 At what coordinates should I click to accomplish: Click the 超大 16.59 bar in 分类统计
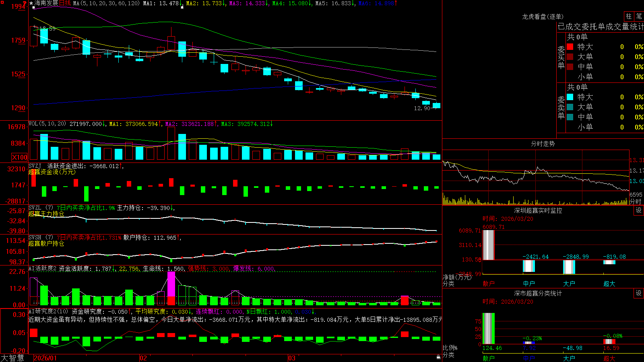(609, 341)
